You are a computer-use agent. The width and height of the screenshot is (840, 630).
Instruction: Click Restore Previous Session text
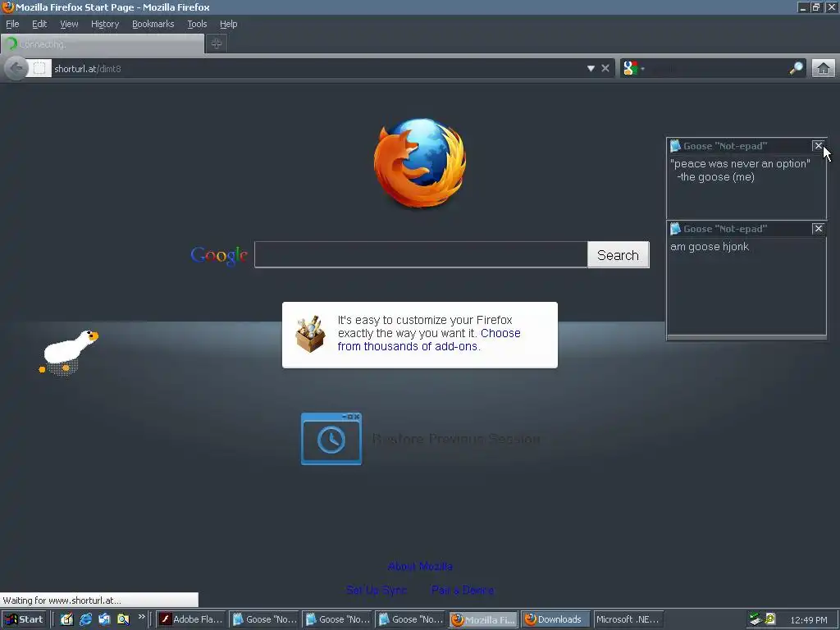tap(456, 440)
